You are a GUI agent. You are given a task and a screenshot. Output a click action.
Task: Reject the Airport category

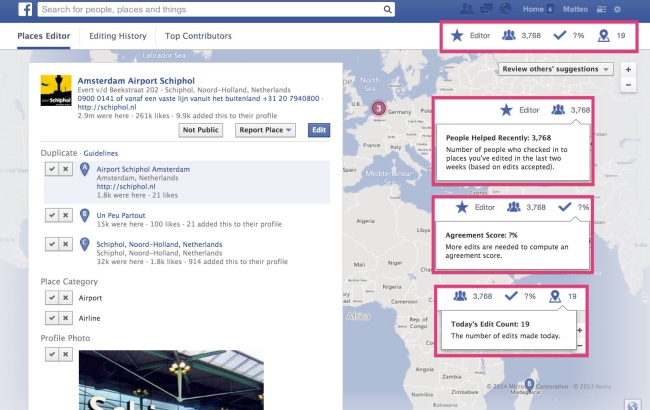click(x=65, y=297)
